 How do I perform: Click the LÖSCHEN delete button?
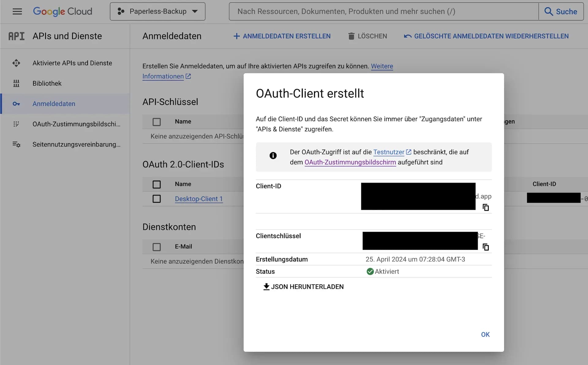pyautogui.click(x=367, y=36)
